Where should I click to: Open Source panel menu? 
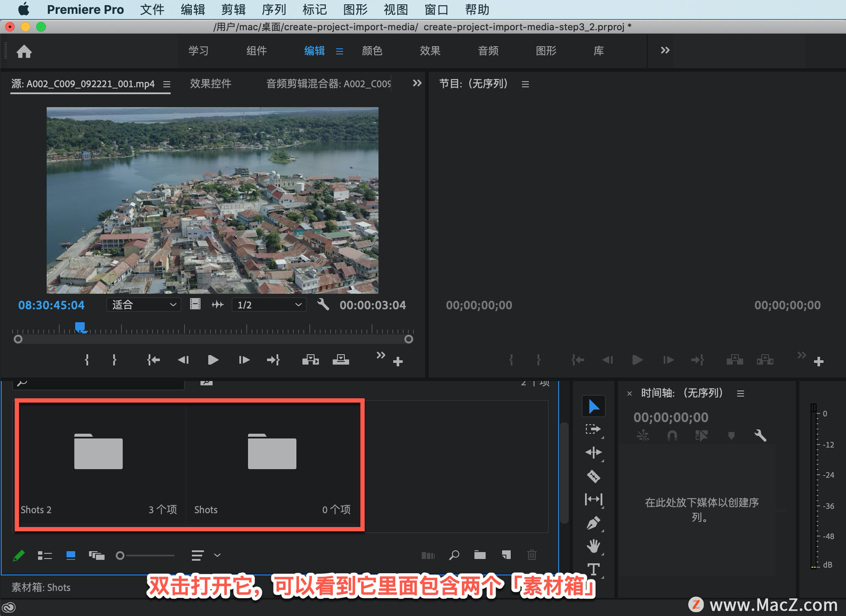click(167, 84)
